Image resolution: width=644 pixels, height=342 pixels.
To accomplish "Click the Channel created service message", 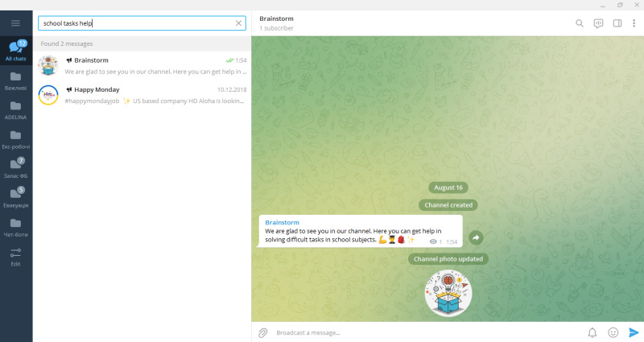I will click(x=448, y=205).
